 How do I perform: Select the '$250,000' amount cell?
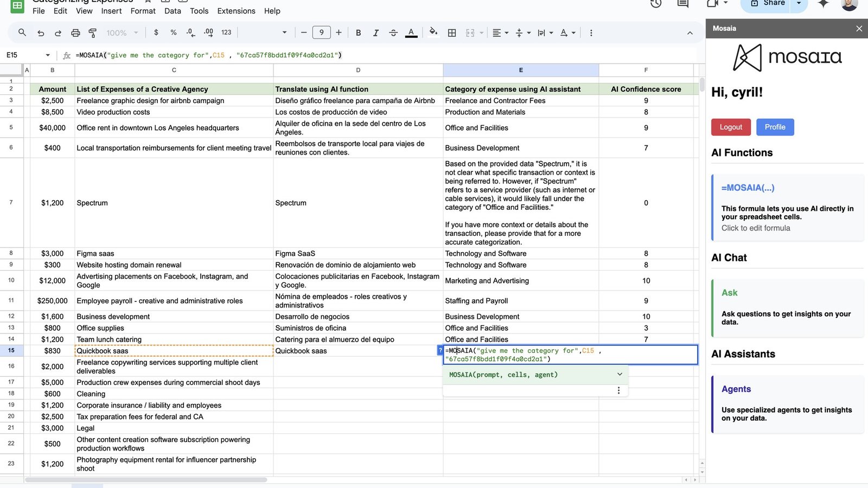tap(52, 300)
